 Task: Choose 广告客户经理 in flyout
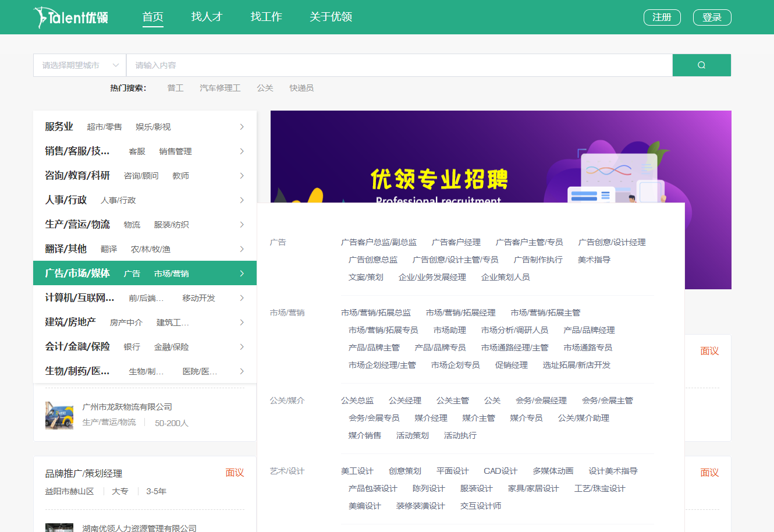456,242
